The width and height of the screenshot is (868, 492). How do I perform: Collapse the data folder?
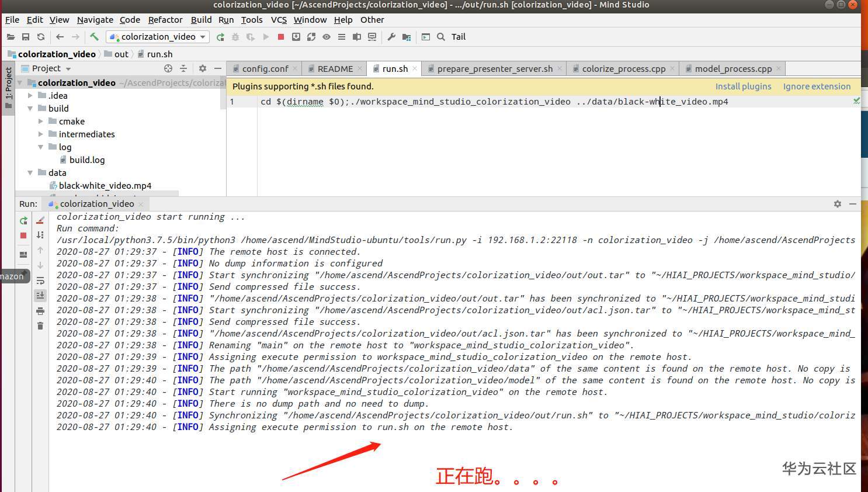[x=30, y=173]
